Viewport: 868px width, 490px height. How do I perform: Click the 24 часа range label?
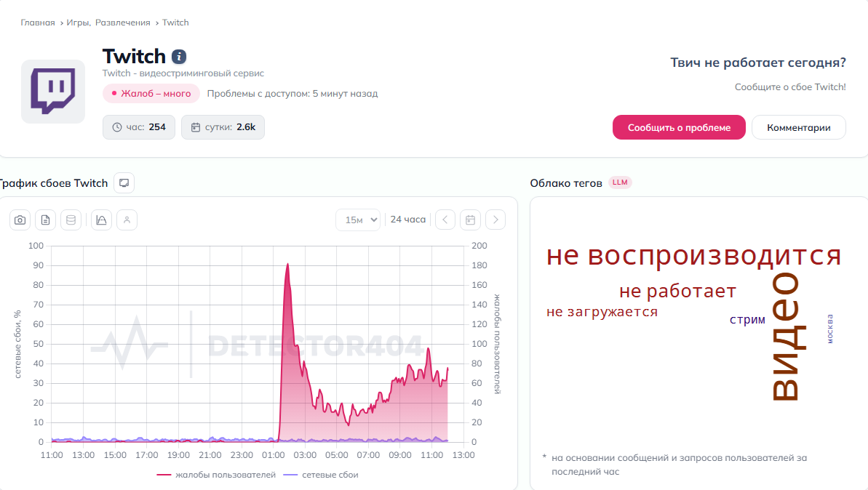point(408,220)
